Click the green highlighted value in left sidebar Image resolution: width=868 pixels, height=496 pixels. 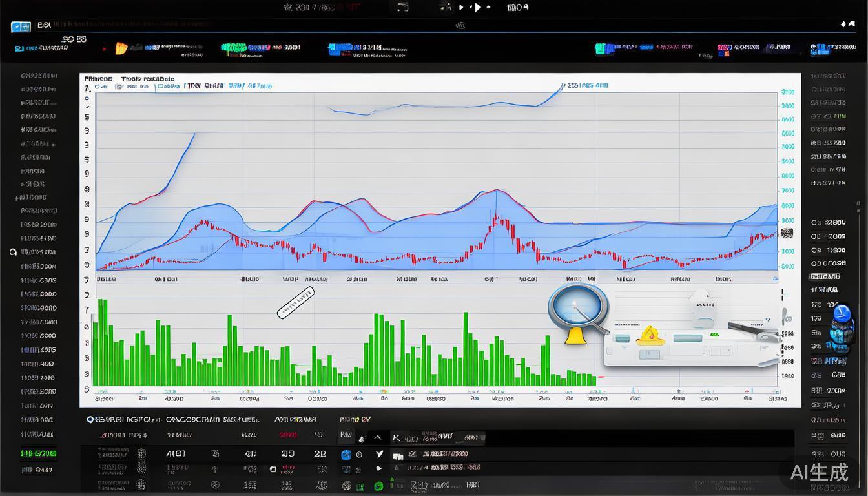(x=38, y=453)
